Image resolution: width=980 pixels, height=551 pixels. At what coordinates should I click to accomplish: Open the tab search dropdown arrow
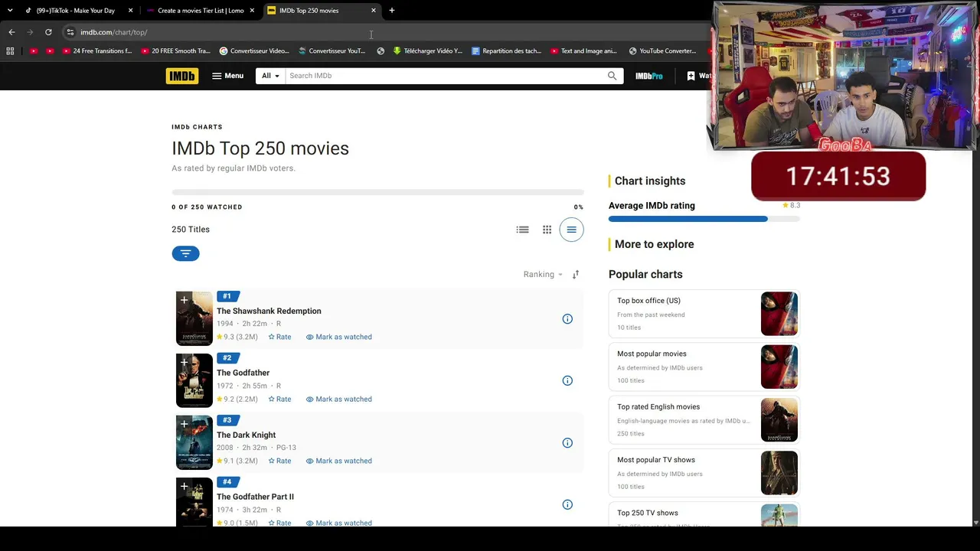pos(10,11)
